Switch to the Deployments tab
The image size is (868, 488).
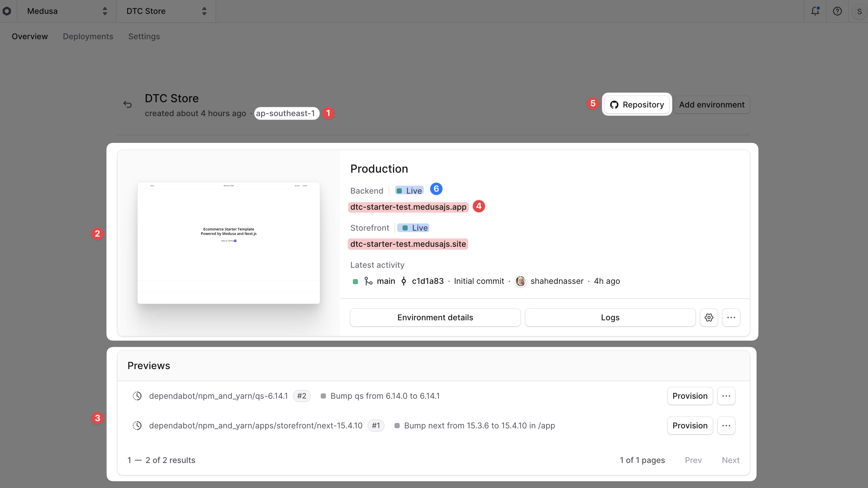click(x=88, y=36)
